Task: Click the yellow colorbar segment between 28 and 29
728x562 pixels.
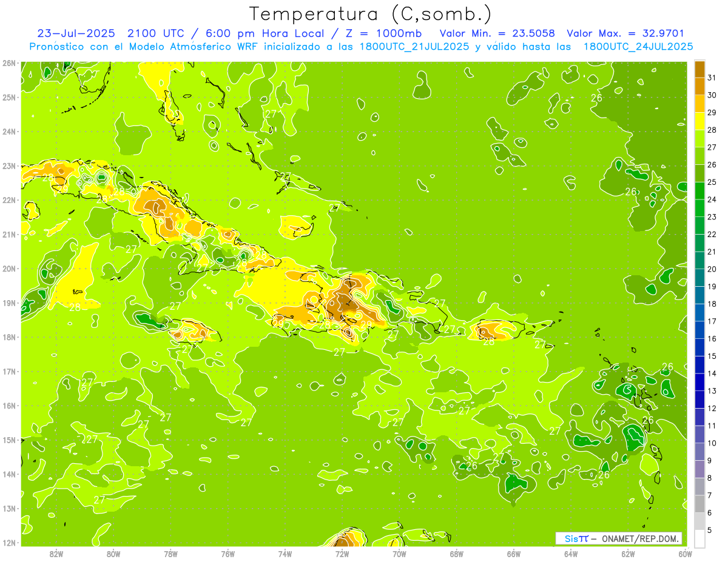Action: pos(699,121)
